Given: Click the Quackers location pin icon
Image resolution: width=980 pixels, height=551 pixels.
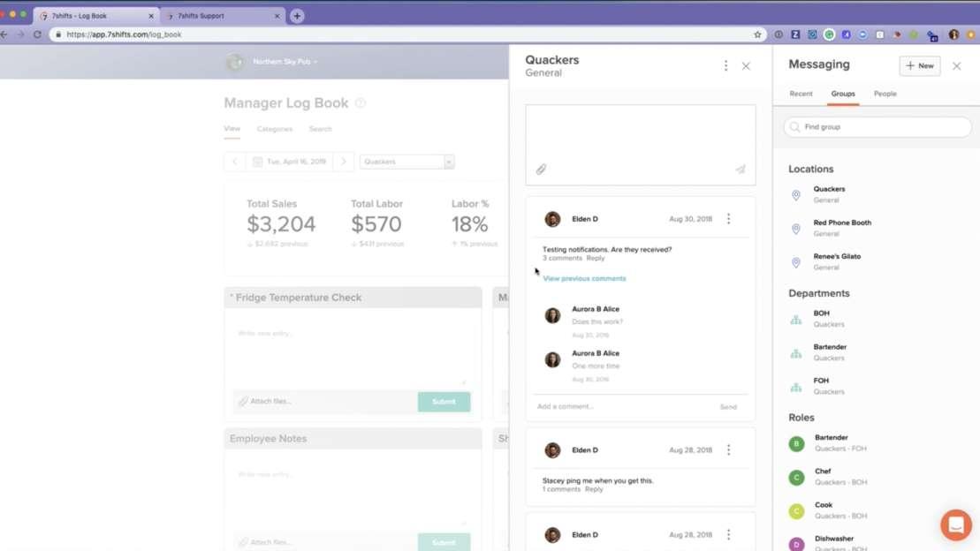Looking at the screenshot, I should (796, 195).
